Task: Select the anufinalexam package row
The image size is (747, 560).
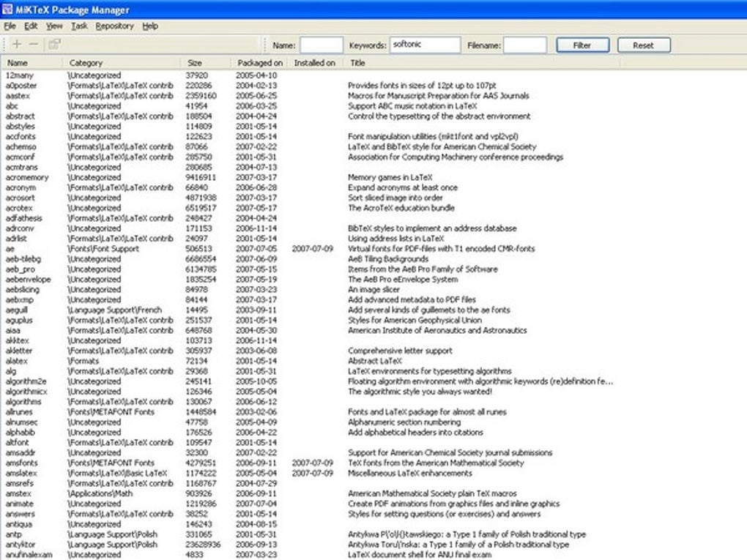Action: 310,555
